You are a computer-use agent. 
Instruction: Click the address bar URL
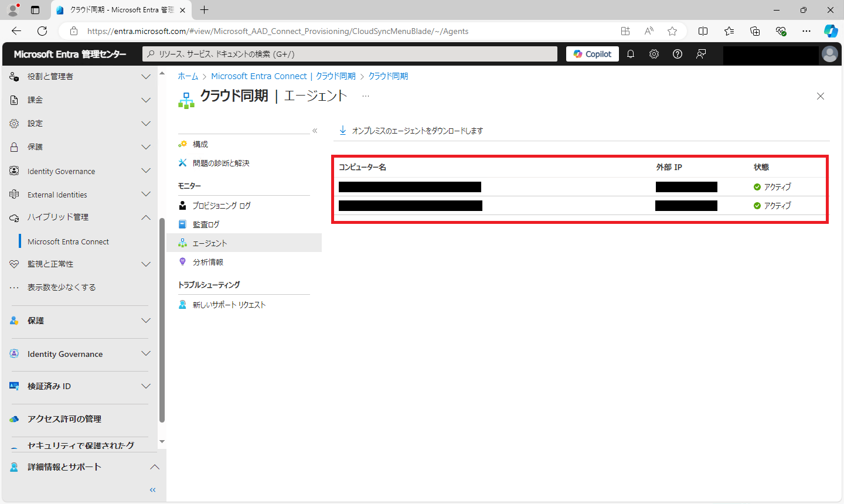click(278, 31)
